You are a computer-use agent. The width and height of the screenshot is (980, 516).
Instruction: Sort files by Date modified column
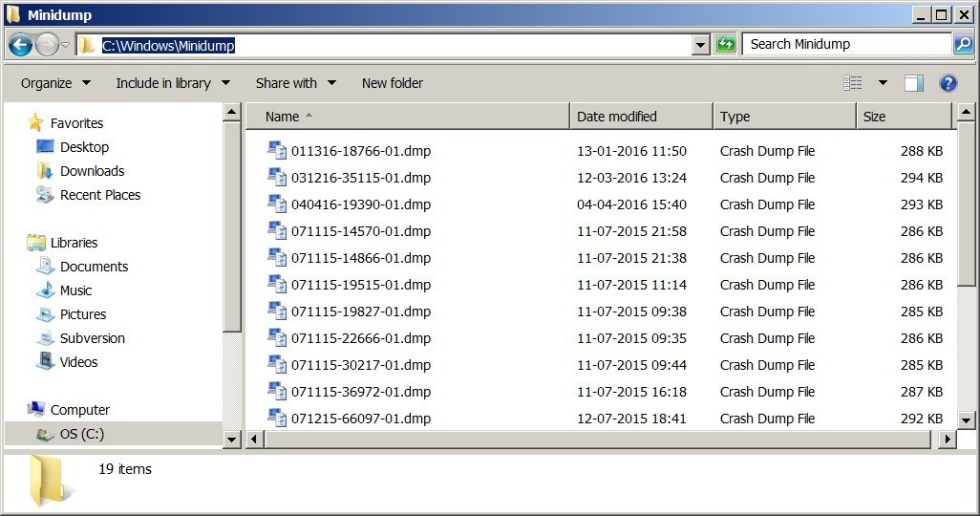click(641, 117)
